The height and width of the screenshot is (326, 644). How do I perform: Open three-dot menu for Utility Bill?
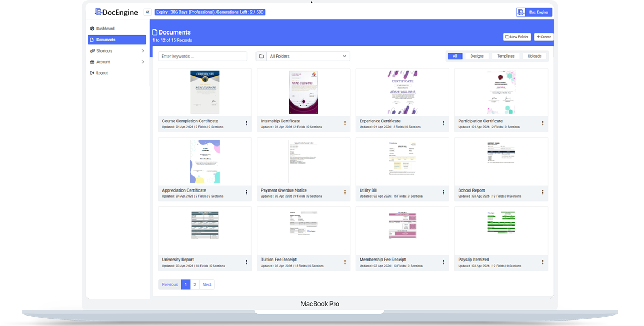(444, 193)
